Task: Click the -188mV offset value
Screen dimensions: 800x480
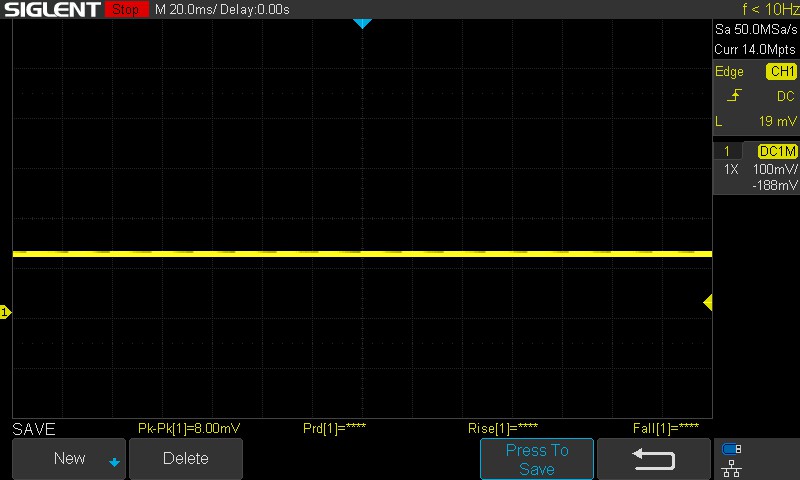Action: coord(774,186)
